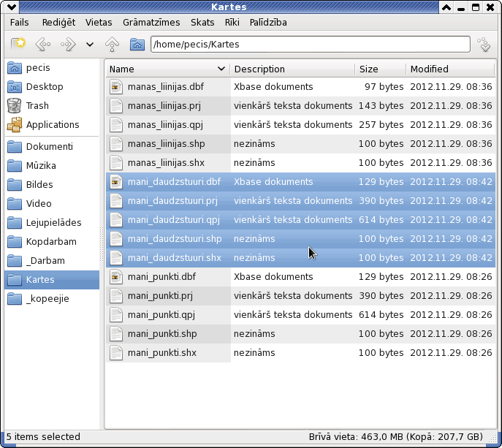Open the Palīdzība menu
The height and width of the screenshot is (448, 502).
pyautogui.click(x=268, y=23)
